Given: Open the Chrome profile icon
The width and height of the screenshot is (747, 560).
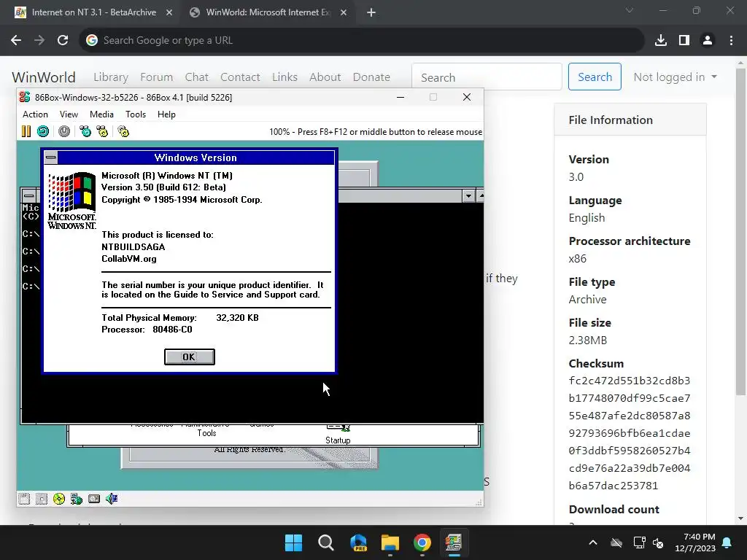Looking at the screenshot, I should [x=708, y=40].
